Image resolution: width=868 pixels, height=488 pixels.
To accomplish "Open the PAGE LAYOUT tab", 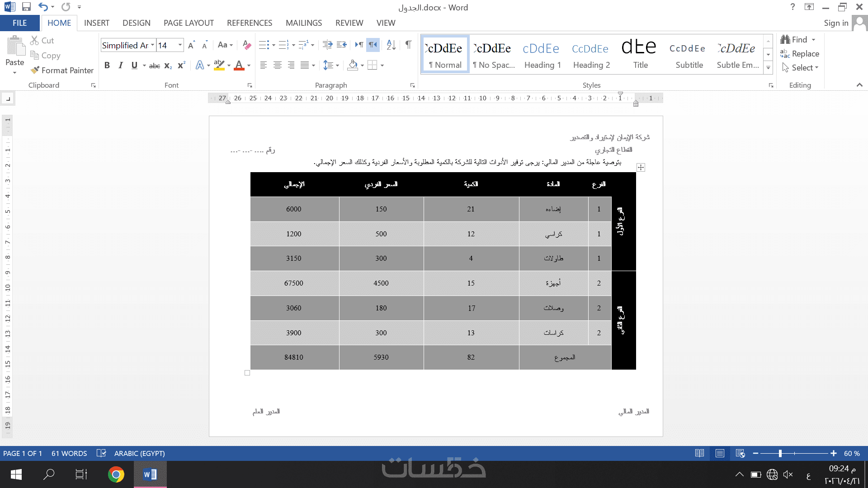I will (x=189, y=23).
